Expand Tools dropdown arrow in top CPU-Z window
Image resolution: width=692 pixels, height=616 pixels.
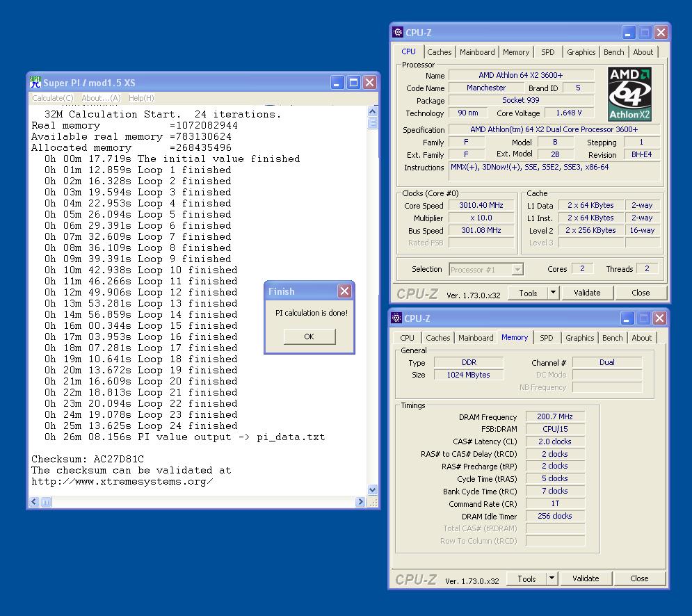(553, 293)
